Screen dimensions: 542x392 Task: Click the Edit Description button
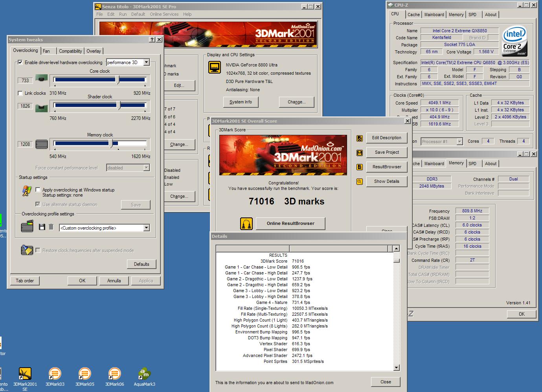(387, 138)
